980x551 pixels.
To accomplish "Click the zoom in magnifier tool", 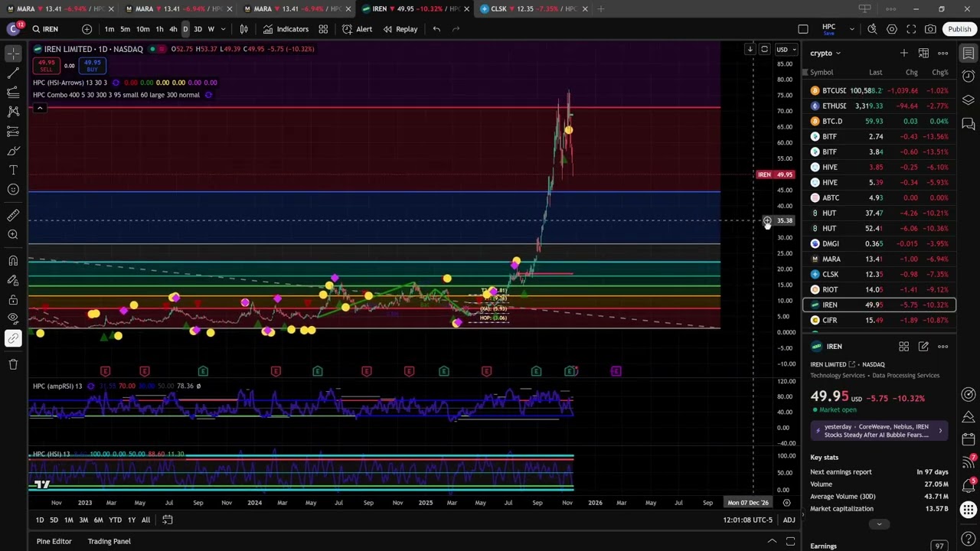I will 13,234.
